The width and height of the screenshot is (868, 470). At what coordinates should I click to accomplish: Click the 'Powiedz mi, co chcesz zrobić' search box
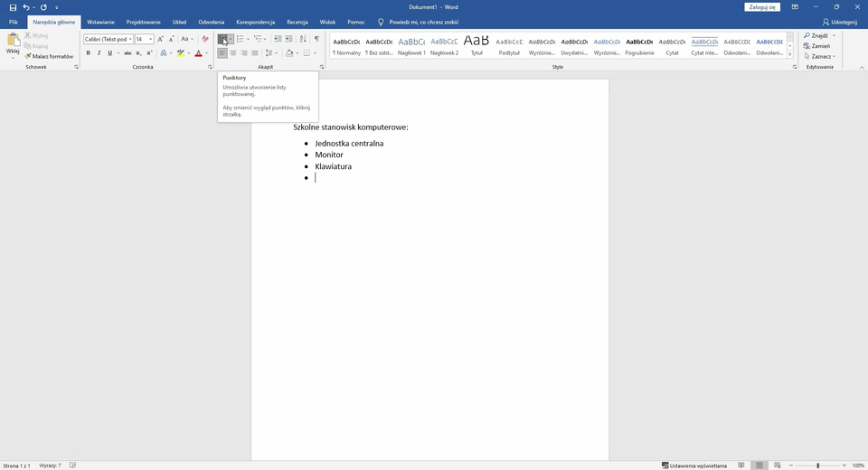(x=423, y=22)
